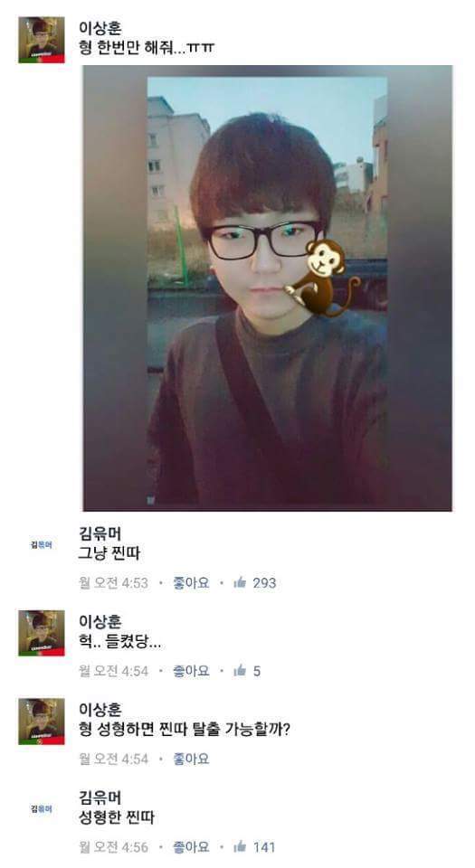Open 이상훈 avatar beside '형 성형하면' comment

[42, 722]
